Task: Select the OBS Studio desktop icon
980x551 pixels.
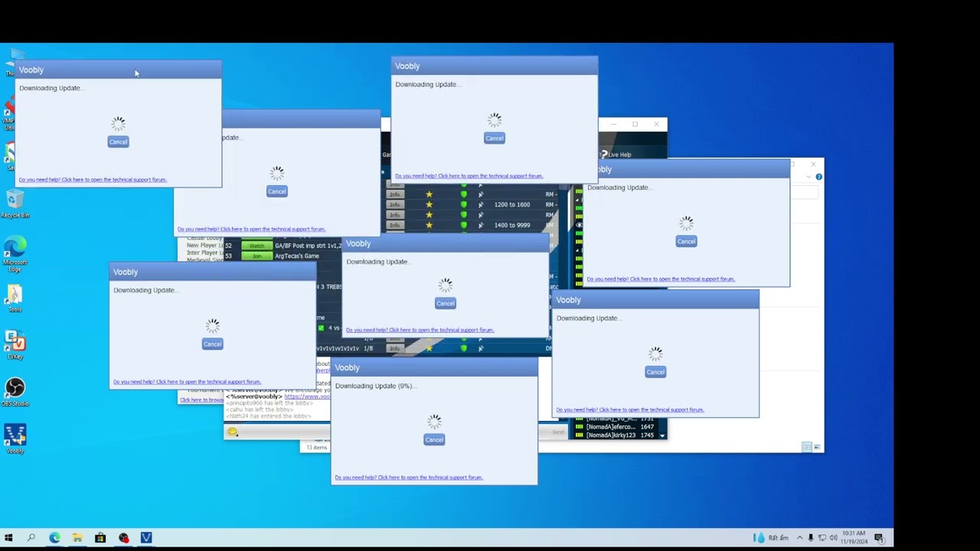Action: pyautogui.click(x=15, y=393)
